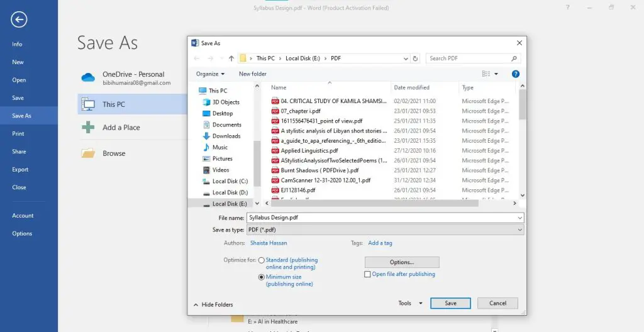The height and width of the screenshot is (332, 644).
Task: Click Local Disk (E:) breadcrumb segment
Action: pos(303,58)
